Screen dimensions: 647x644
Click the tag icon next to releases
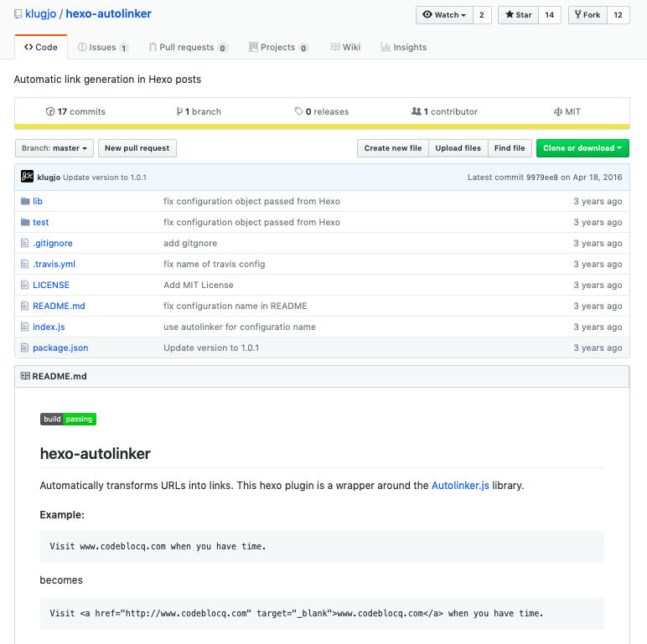point(298,111)
